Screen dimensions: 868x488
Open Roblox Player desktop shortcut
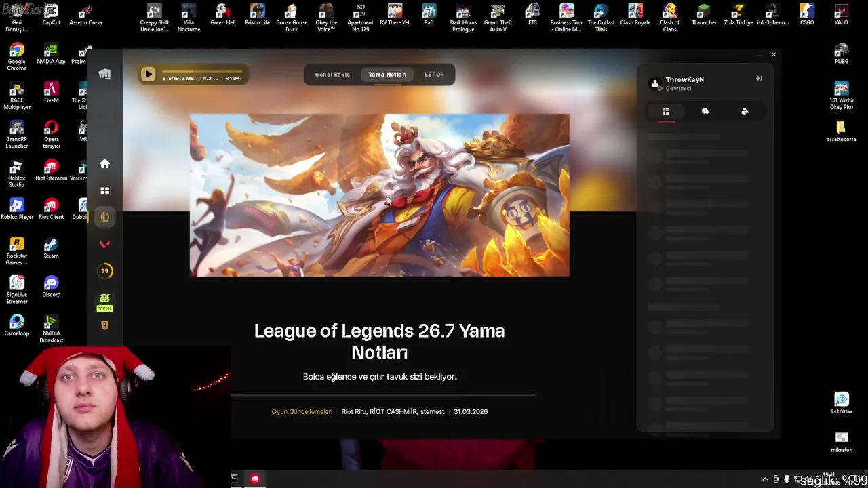pyautogui.click(x=17, y=209)
